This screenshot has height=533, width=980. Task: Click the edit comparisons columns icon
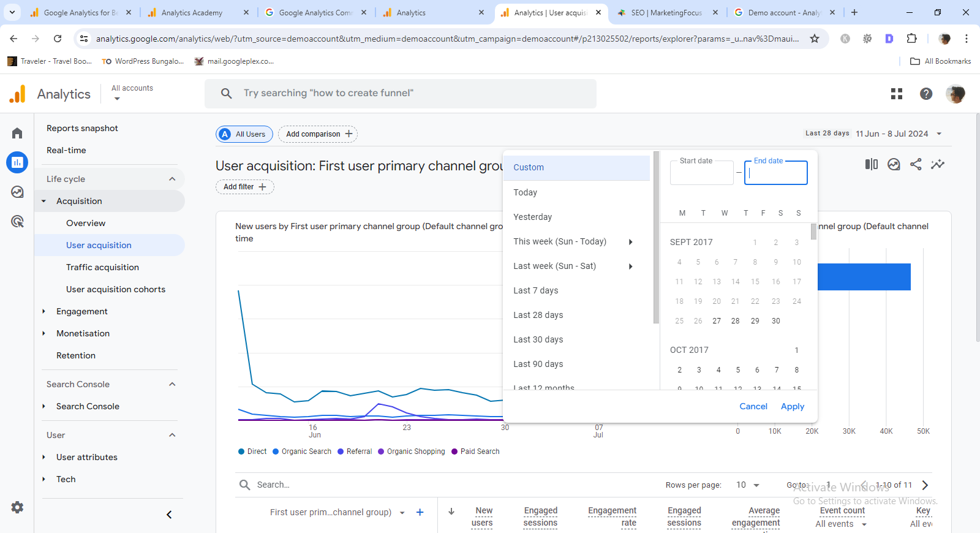[872, 164]
